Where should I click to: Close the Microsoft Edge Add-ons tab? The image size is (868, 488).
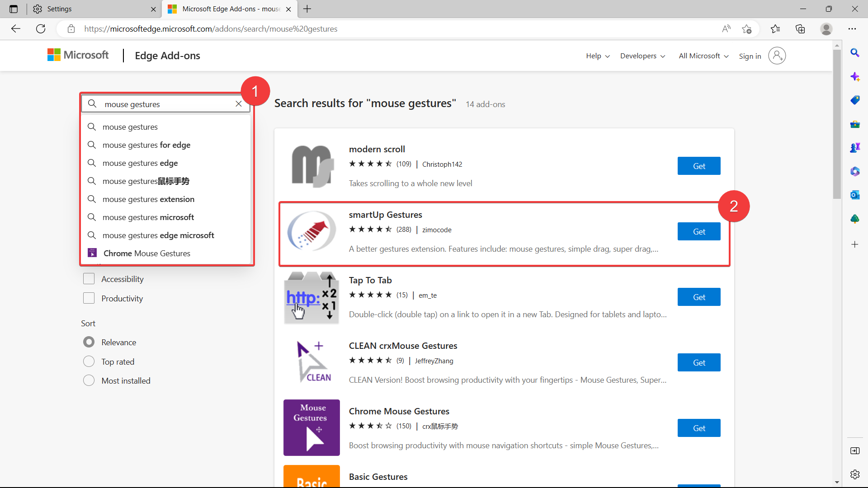288,9
